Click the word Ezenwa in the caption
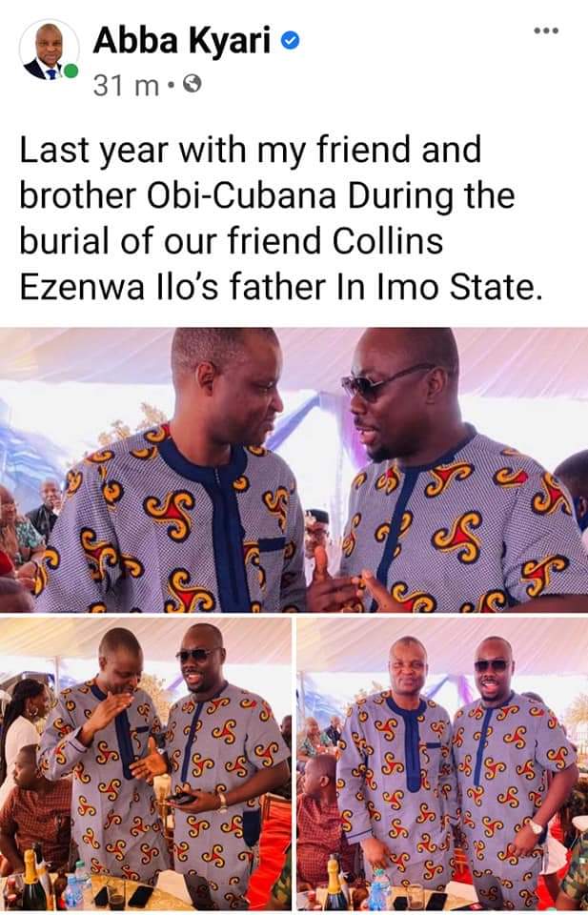The image size is (588, 915). (82, 288)
